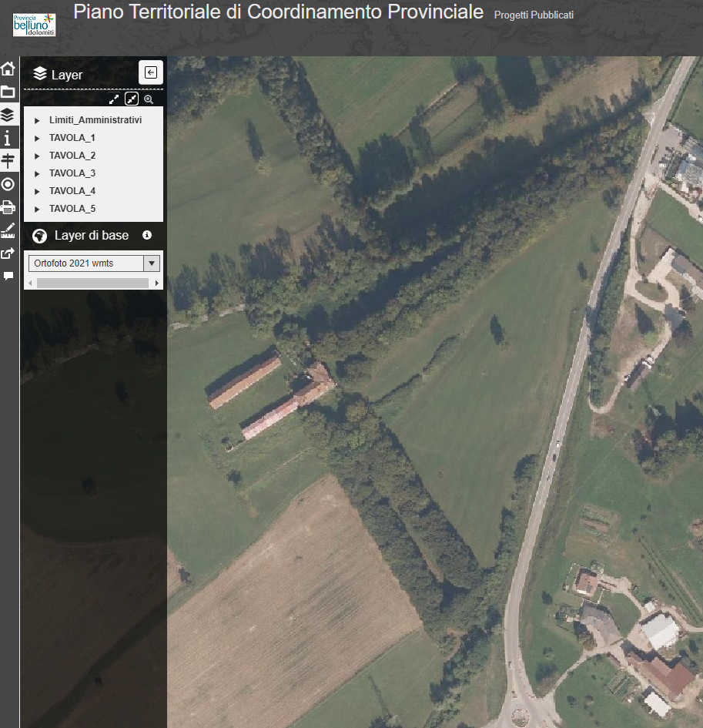Activate the info identify tool
The width and height of the screenshot is (703, 728).
(x=7, y=138)
